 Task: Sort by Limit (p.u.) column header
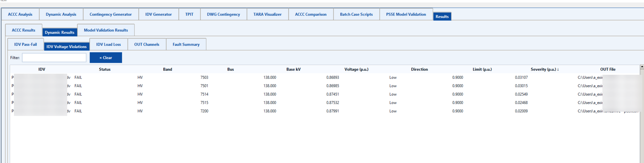point(482,69)
